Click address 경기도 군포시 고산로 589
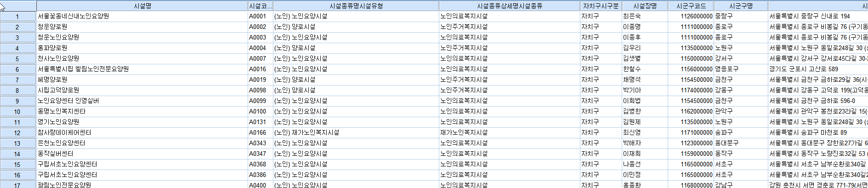Image resolution: width=868 pixels, height=188 pixels. click(818, 69)
